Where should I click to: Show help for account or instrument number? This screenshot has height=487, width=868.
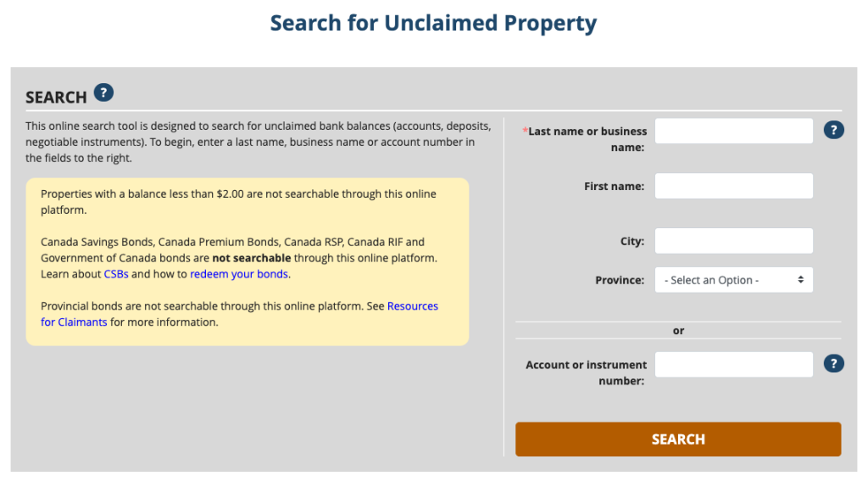click(834, 364)
